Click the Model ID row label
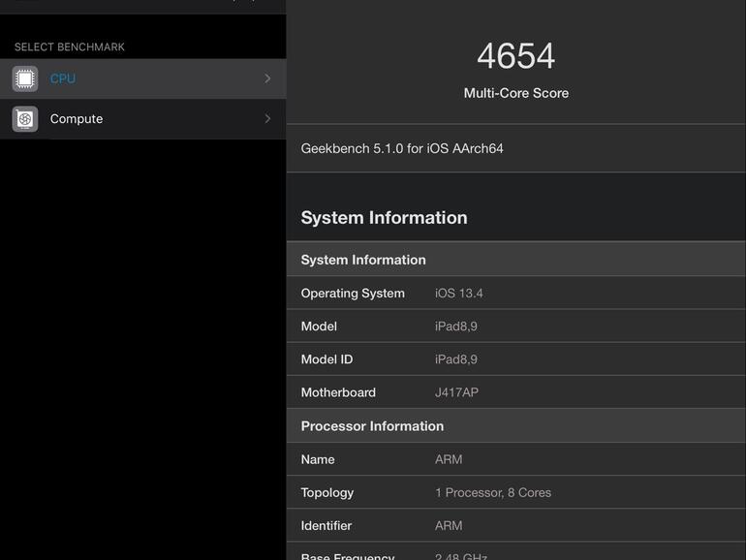Screen dimensions: 746x560 tap(326, 359)
